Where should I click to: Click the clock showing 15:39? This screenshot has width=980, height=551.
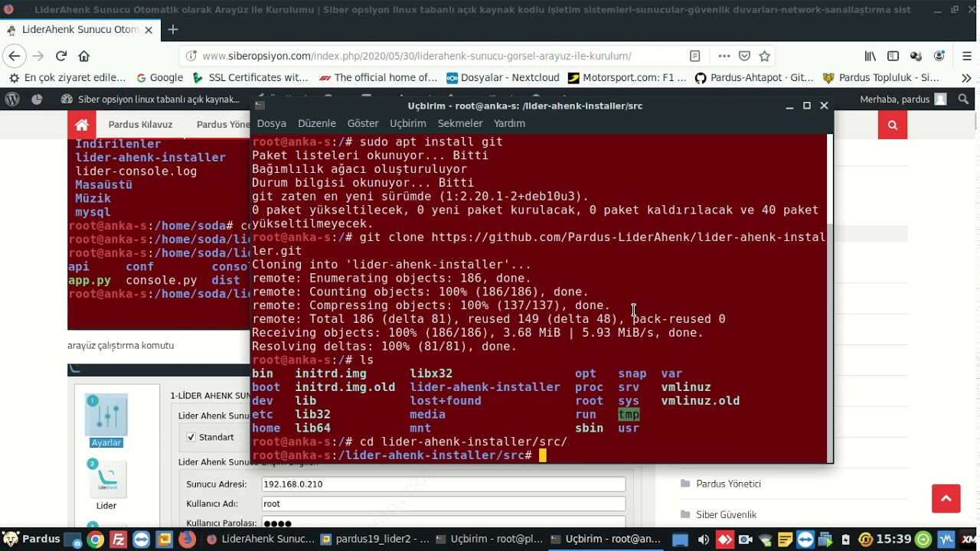(893, 540)
